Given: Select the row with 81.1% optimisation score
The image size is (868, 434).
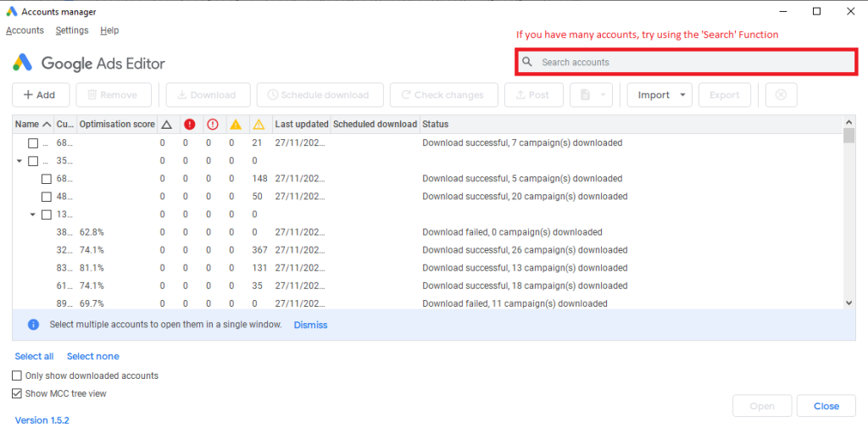Looking at the screenshot, I should tap(427, 268).
